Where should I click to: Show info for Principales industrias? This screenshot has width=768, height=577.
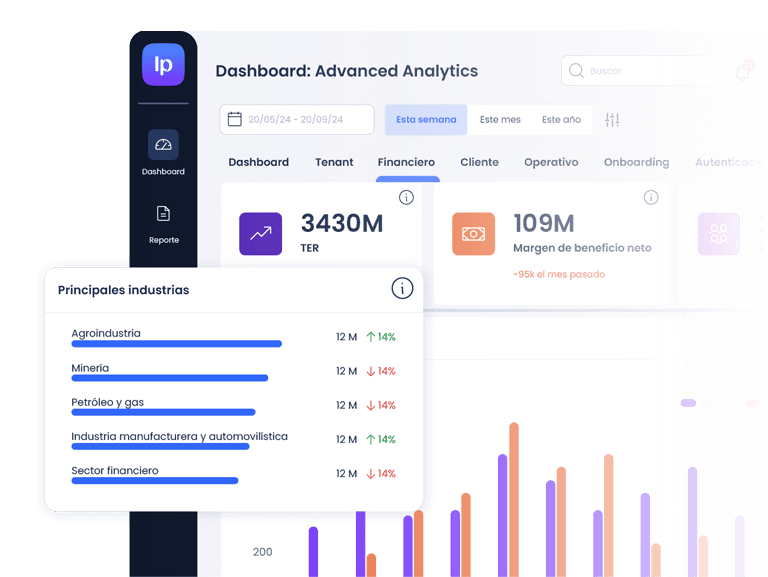[402, 288]
